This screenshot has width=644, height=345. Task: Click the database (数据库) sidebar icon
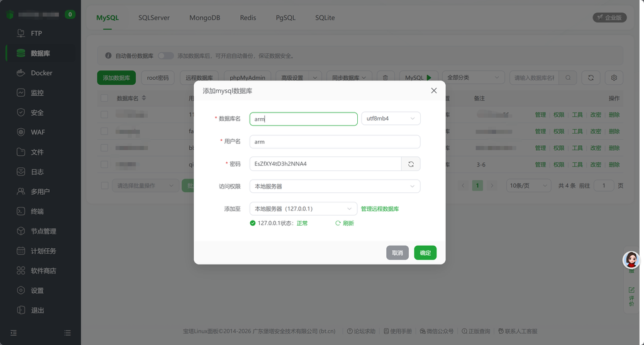(x=21, y=53)
